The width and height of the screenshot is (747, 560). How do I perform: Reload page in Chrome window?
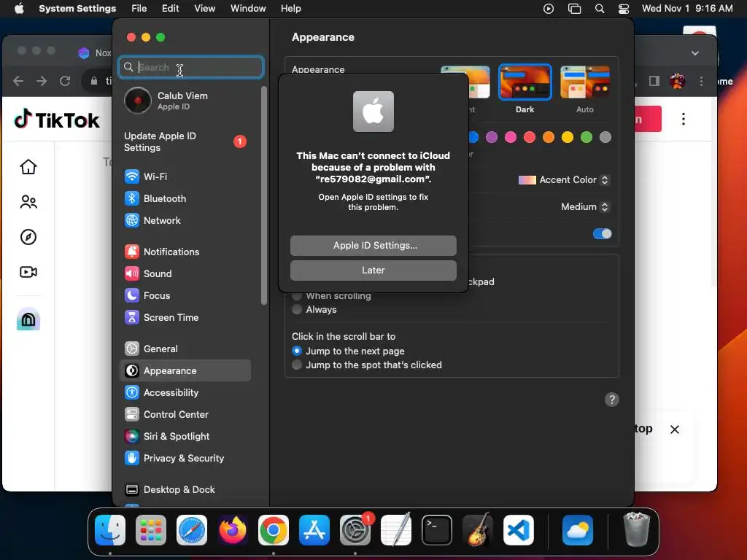point(65,81)
